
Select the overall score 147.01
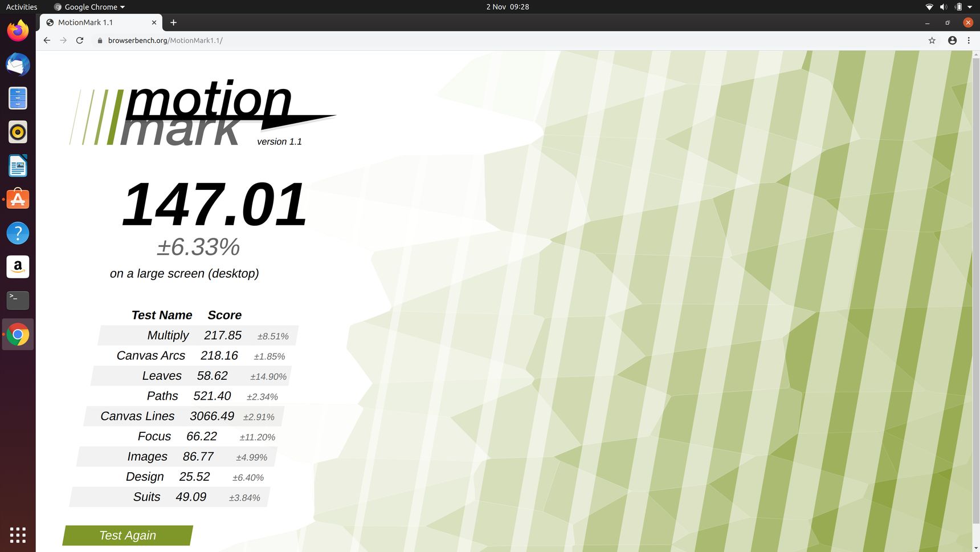pos(214,204)
